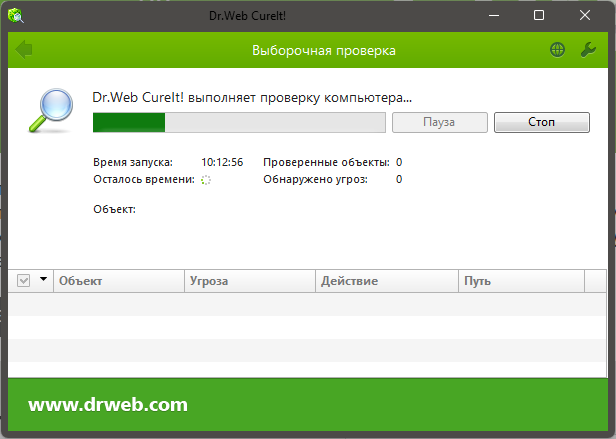This screenshot has width=616, height=439.
Task: Open the wrench settings icon
Action: pos(588,49)
